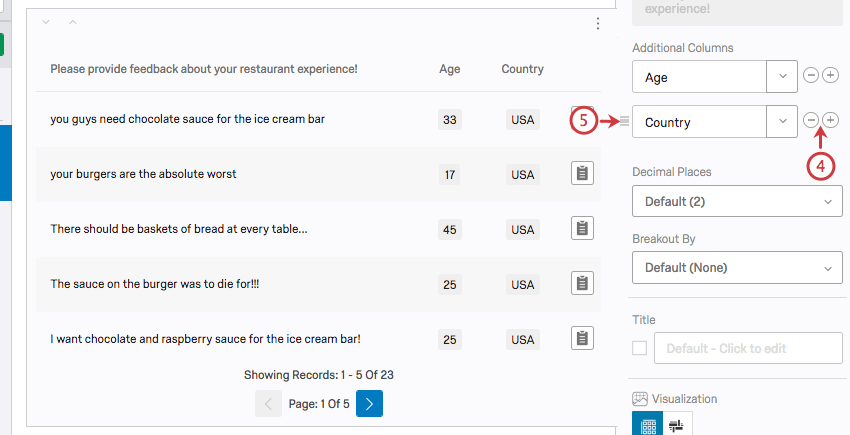Go to previous page of records

pos(268,404)
